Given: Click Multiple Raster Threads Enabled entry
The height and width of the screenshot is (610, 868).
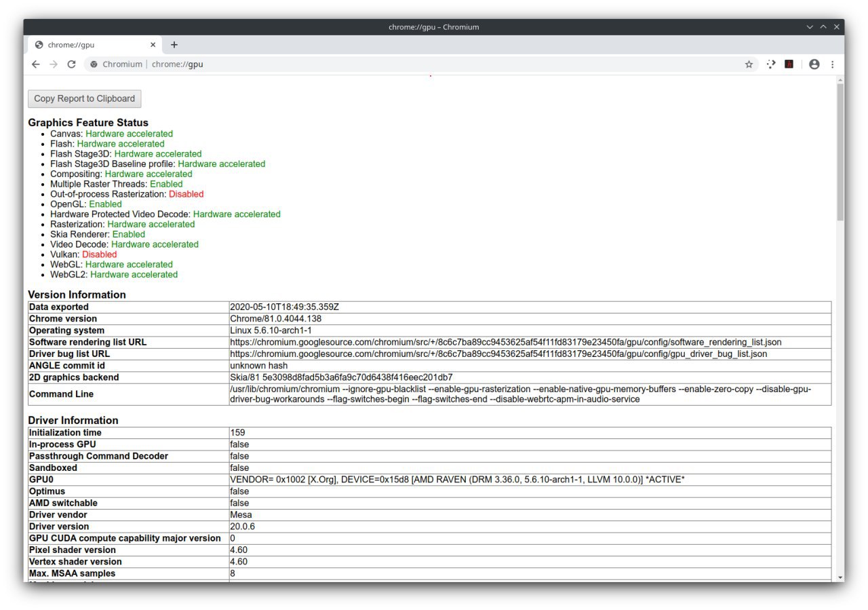Looking at the screenshot, I should pyautogui.click(x=116, y=184).
